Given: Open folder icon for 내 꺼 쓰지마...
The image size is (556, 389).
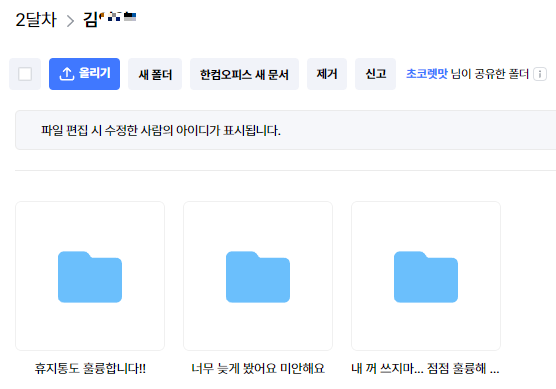Looking at the screenshot, I should 426,277.
